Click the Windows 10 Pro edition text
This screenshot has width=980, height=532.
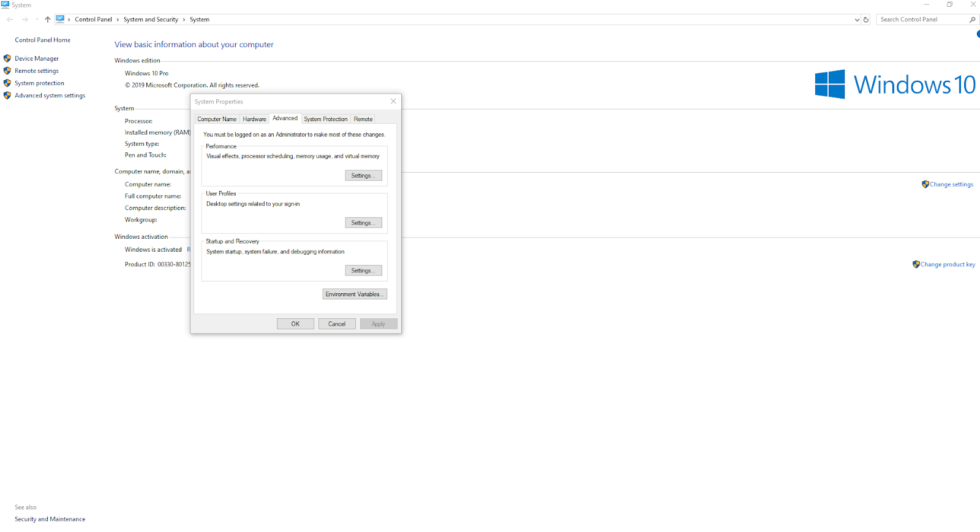point(146,73)
